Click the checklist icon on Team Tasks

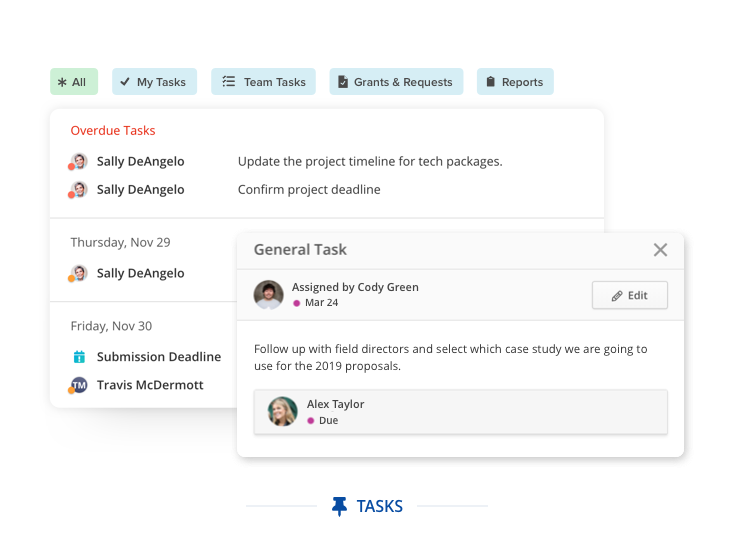click(229, 81)
